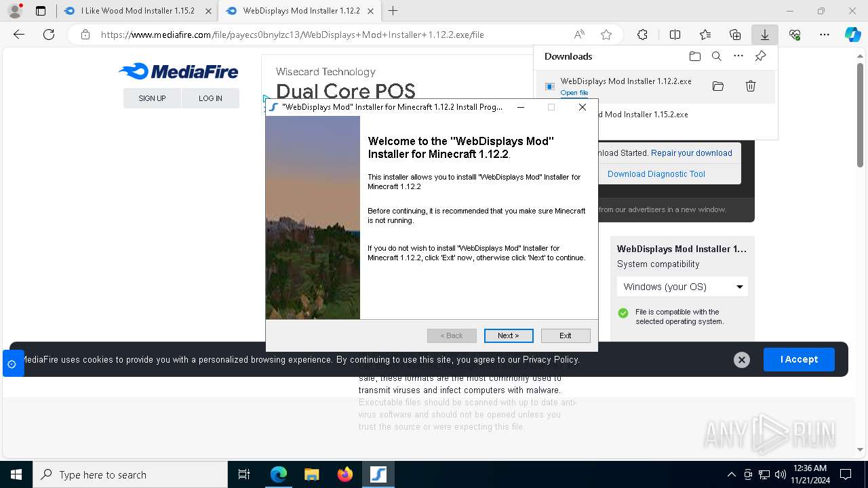868x488 pixels.
Task: Open Mod Installer 1.15.2.exe download entry
Action: [643, 115]
